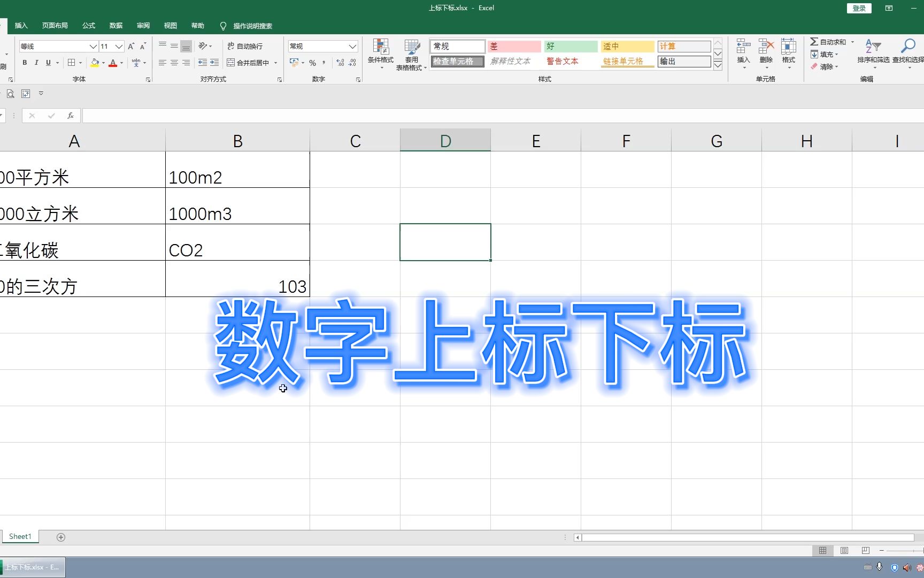Open 套用表格格式 table format
Image resolution: width=924 pixels, height=578 pixels.
(411, 55)
